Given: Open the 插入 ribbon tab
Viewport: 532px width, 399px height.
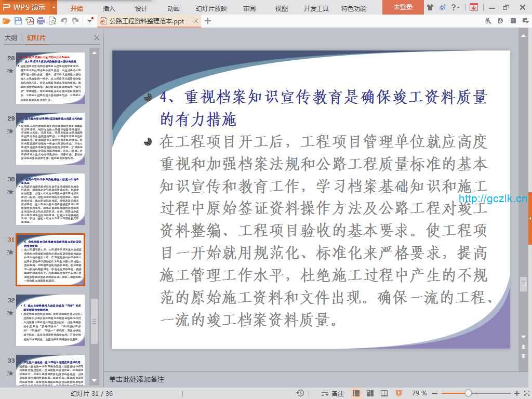Looking at the screenshot, I should click(x=109, y=8).
